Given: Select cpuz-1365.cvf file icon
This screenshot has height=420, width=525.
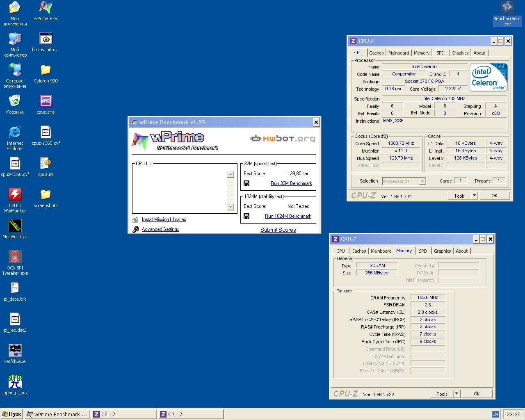Looking at the screenshot, I should (46, 136).
